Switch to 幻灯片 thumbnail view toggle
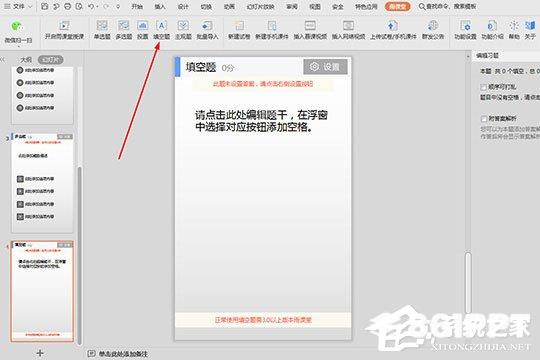This screenshot has height=360, width=540. [x=51, y=60]
